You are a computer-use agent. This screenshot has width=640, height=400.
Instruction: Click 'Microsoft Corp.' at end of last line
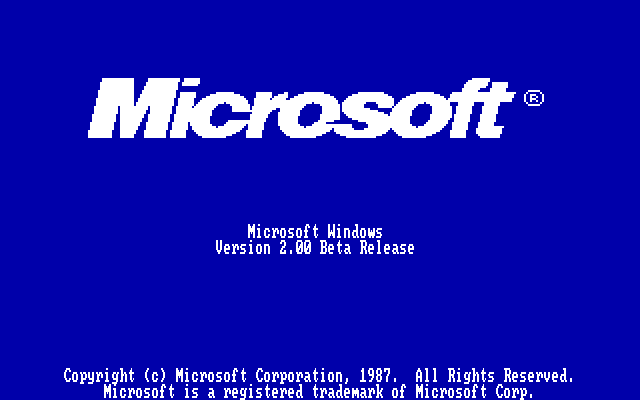tap(475, 392)
